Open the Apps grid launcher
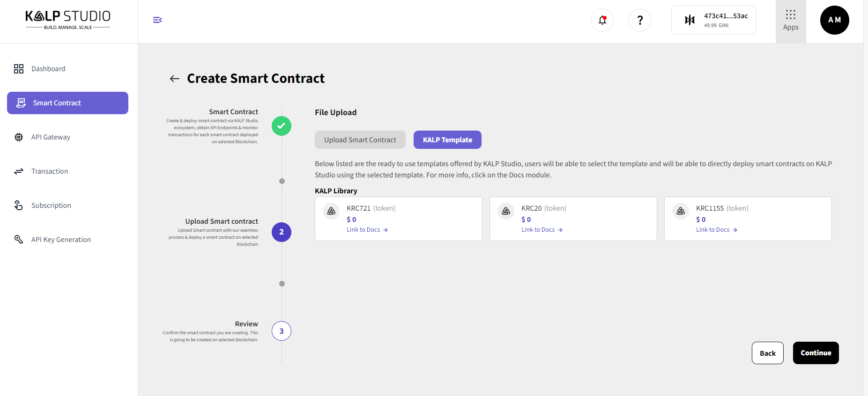This screenshot has width=868, height=396. (x=791, y=21)
